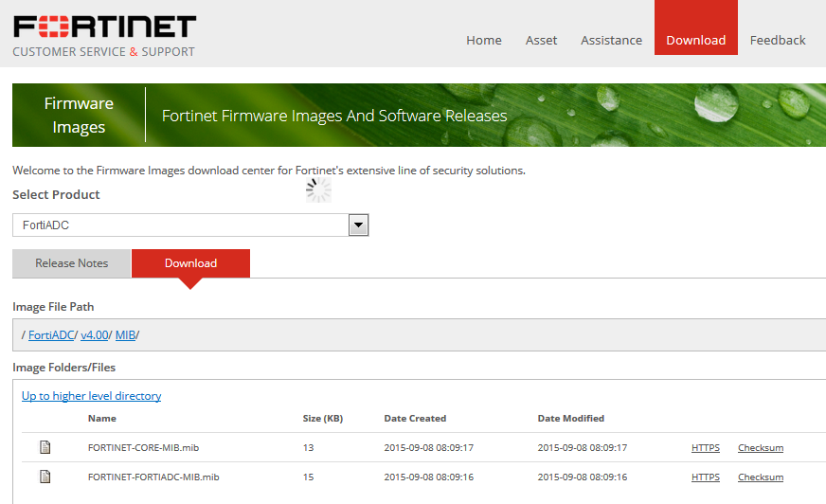
Task: Go to Home in top navigation
Action: click(x=484, y=40)
